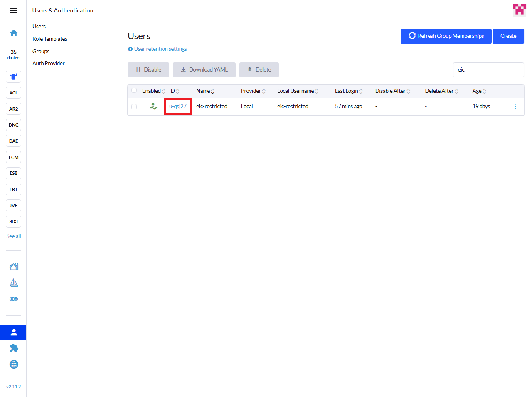Screen dimensions: 532x397
Task: Select the DNC cluster shortcut
Action: coord(13,125)
